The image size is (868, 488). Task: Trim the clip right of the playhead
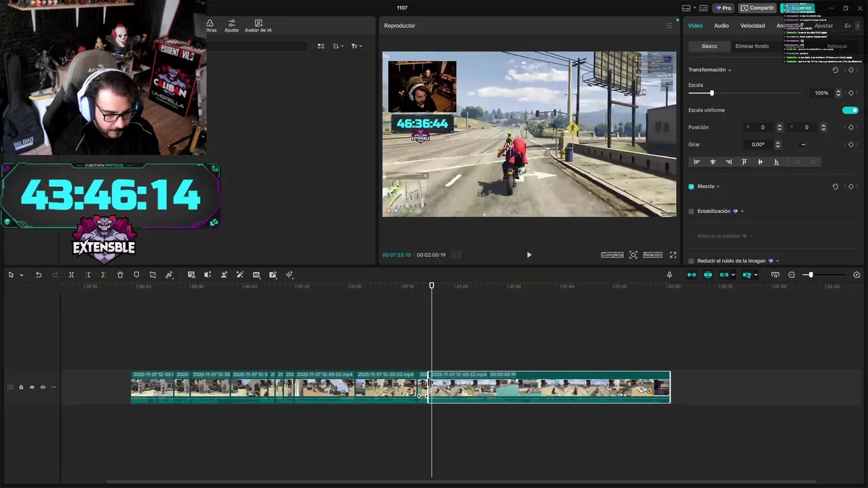(x=103, y=274)
